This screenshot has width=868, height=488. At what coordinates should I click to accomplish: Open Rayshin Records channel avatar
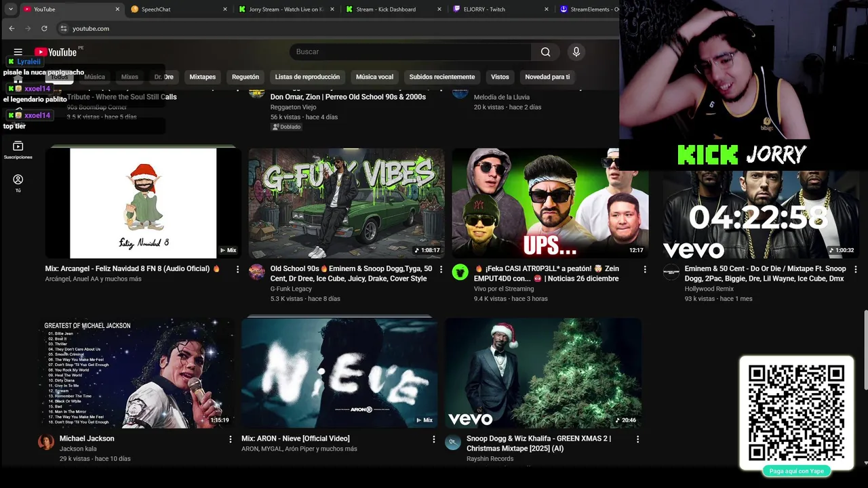(x=453, y=442)
